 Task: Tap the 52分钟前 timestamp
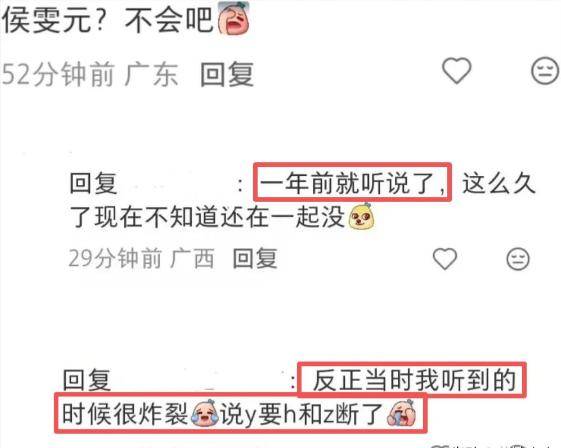pyautogui.click(x=59, y=74)
